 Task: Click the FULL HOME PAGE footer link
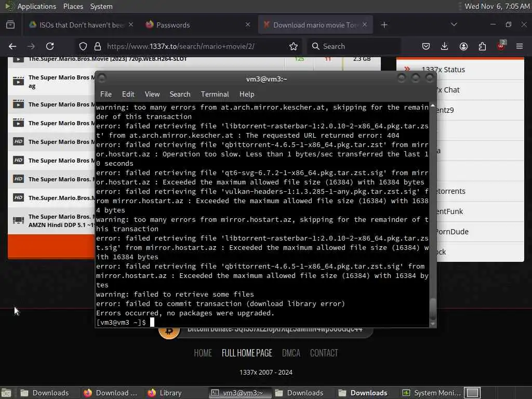(x=247, y=353)
